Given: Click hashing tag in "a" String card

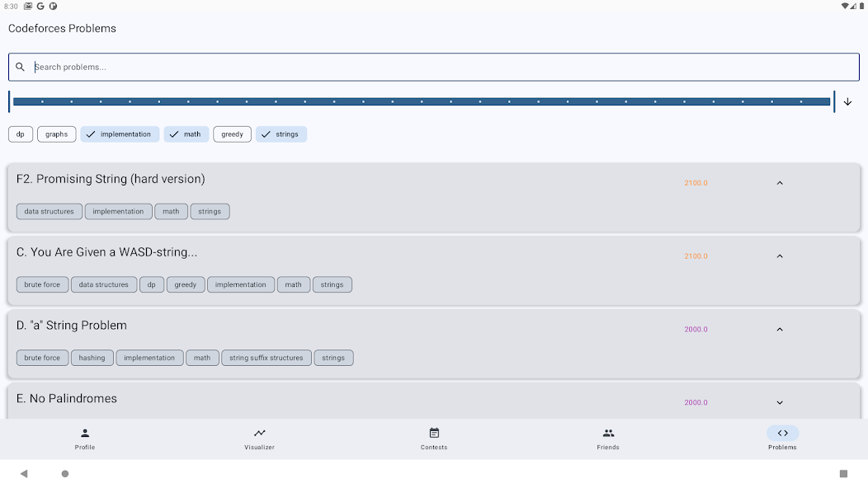Looking at the screenshot, I should 92,358.
